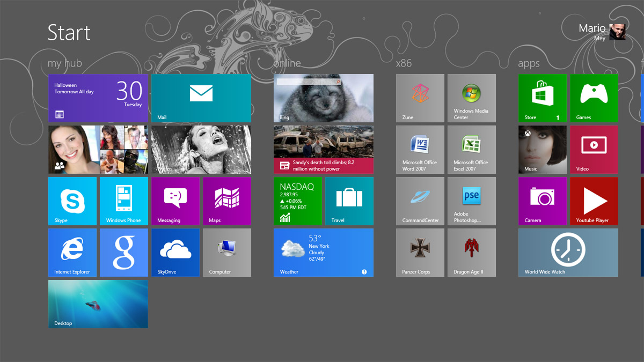644x362 pixels.
Task: Open World Wide Watch tile
Action: [x=568, y=253]
